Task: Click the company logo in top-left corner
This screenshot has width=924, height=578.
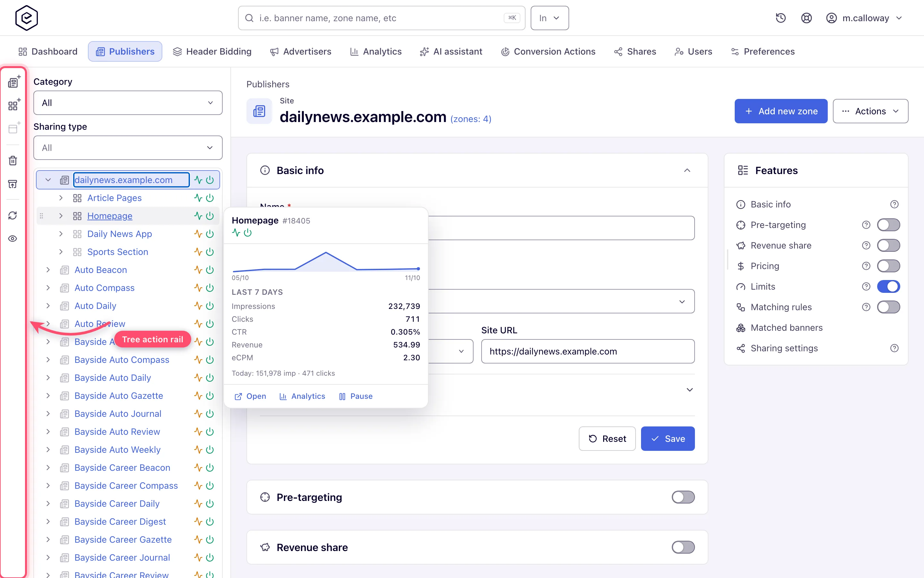Action: tap(26, 18)
